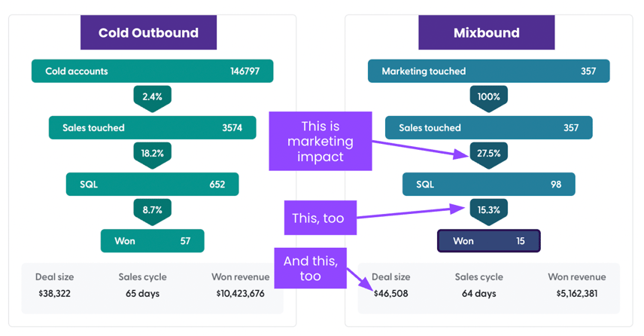This screenshot has height=336, width=644.
Task: Click the 18.2% conversion badge
Action: tap(152, 153)
